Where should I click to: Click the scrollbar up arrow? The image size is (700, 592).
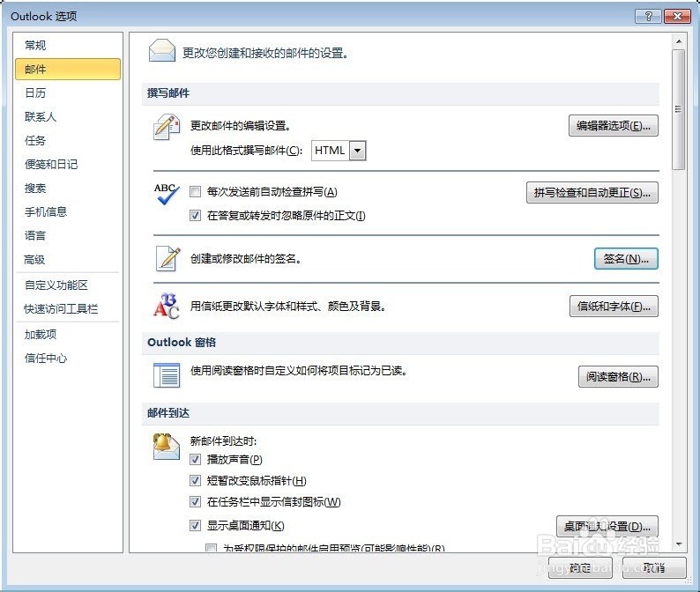click(679, 41)
